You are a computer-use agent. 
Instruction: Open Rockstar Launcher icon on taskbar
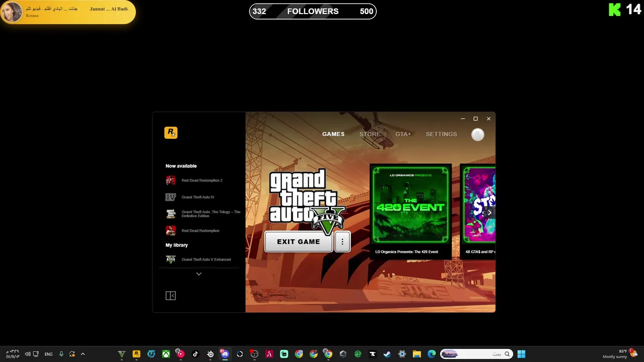(136, 354)
